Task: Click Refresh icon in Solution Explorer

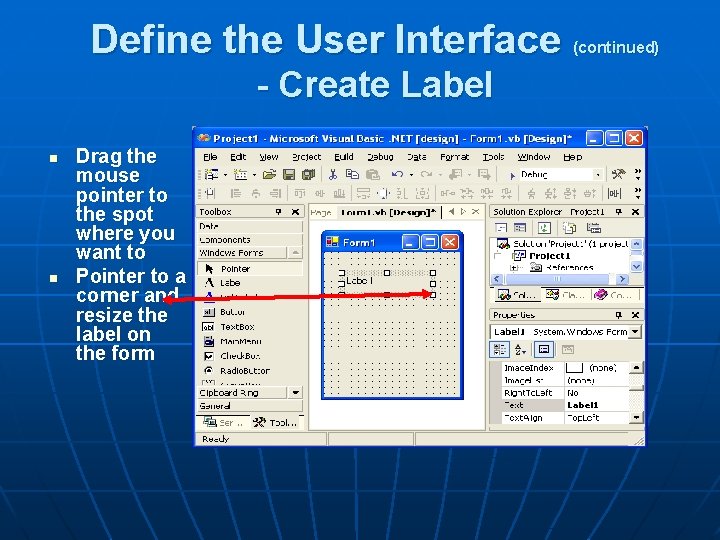Action: click(x=544, y=228)
